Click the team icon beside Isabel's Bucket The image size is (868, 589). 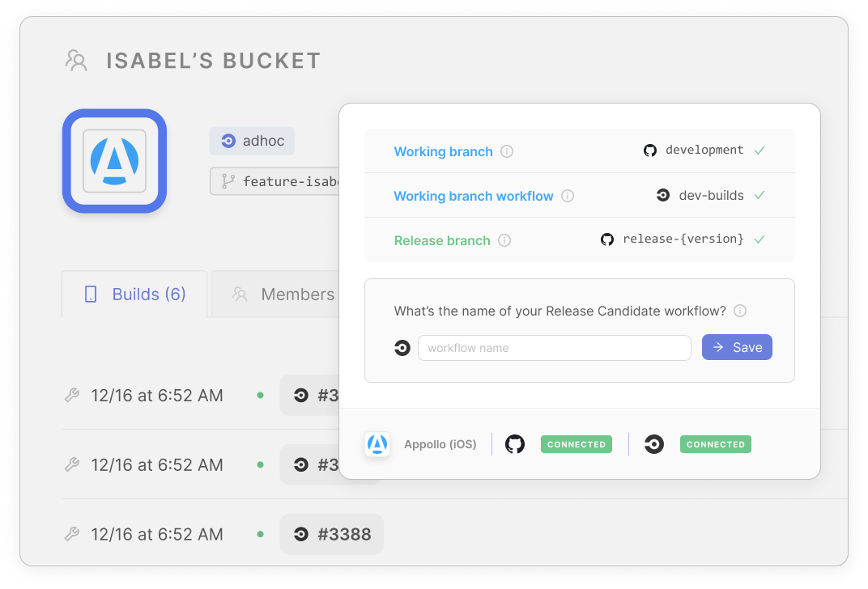76,61
